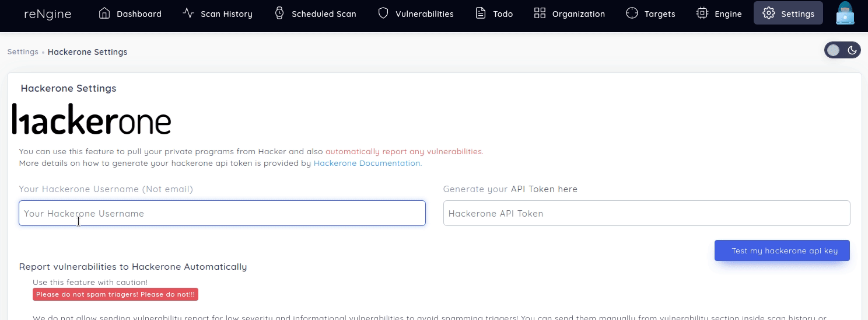
Task: Click 'Report vulnerabilities to Hackerone Automatically' heading
Action: point(133,267)
